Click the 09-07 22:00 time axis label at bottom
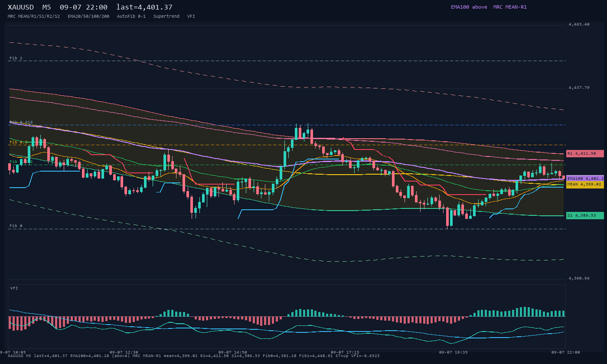Image resolution: width=607 pixels, height=364 pixels. click(x=566, y=352)
